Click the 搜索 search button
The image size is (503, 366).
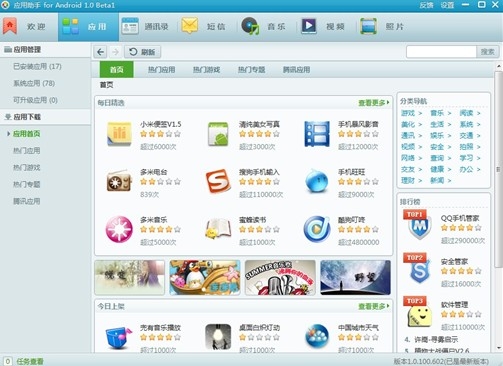click(x=488, y=52)
